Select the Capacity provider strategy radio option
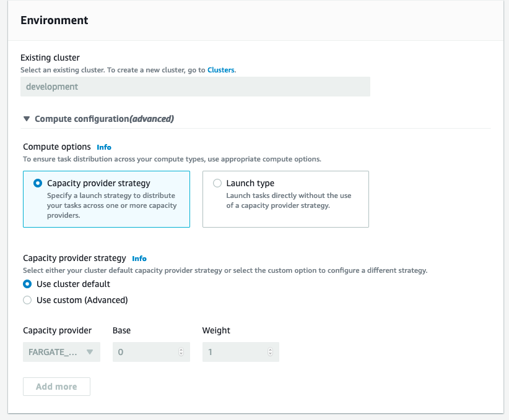The width and height of the screenshot is (509, 420). click(38, 183)
